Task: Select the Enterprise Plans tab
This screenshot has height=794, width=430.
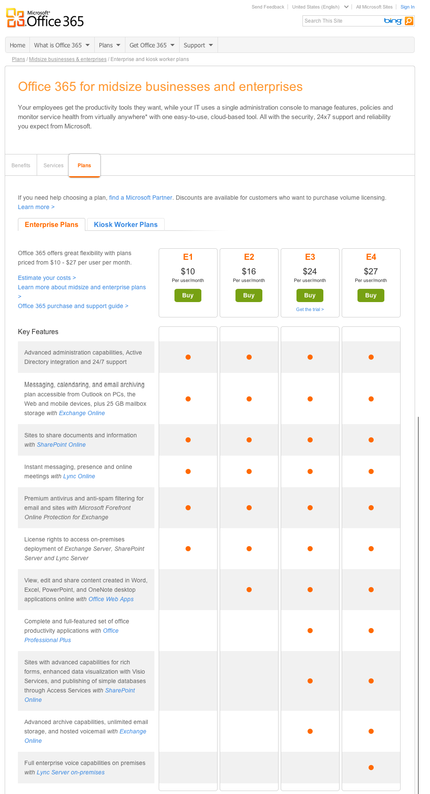Action: [51, 224]
